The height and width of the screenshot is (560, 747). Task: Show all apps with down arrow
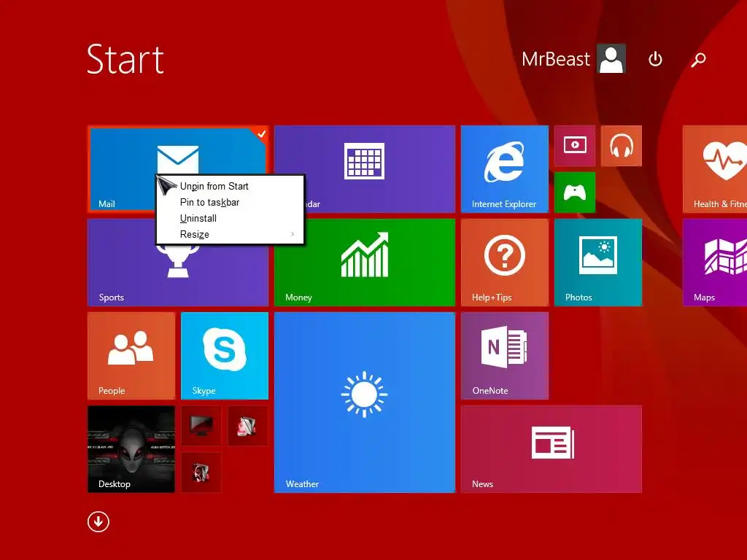click(x=98, y=522)
